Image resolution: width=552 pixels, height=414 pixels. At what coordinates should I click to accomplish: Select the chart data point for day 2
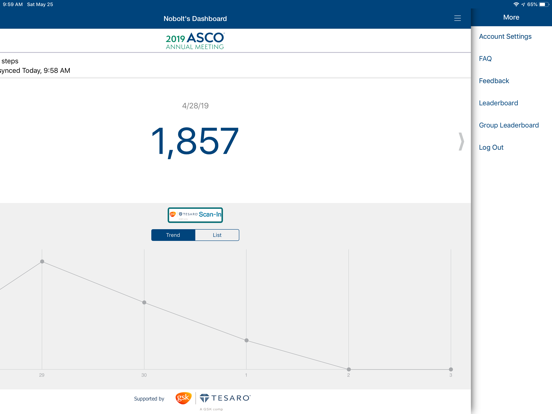pos(349,369)
